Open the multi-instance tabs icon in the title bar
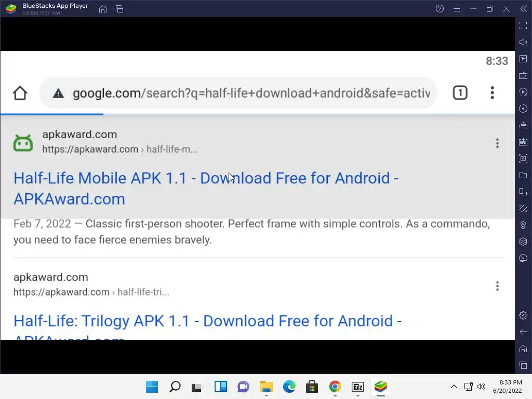532x399 pixels. pos(119,9)
